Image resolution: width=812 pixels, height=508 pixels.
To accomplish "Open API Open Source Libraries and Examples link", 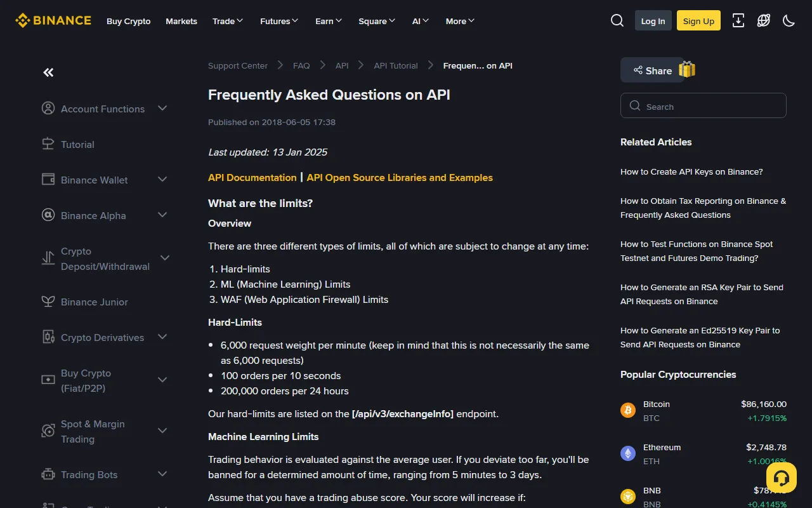I will click(x=400, y=178).
